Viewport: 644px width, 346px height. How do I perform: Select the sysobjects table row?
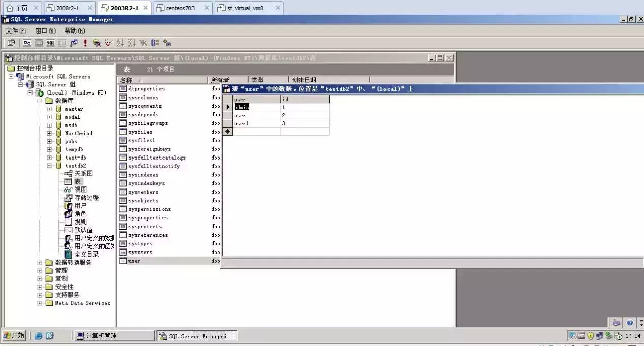(x=143, y=201)
